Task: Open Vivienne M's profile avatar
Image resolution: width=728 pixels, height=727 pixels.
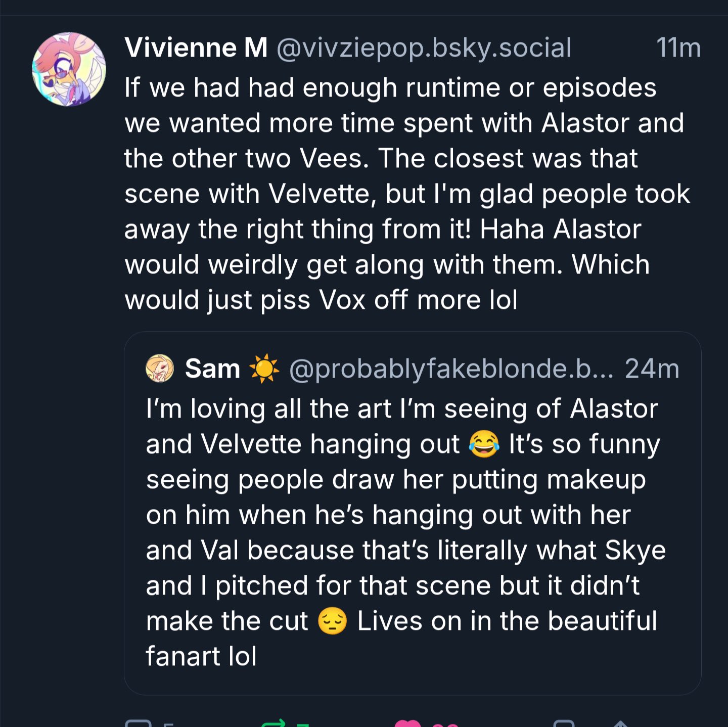Action: (x=69, y=69)
